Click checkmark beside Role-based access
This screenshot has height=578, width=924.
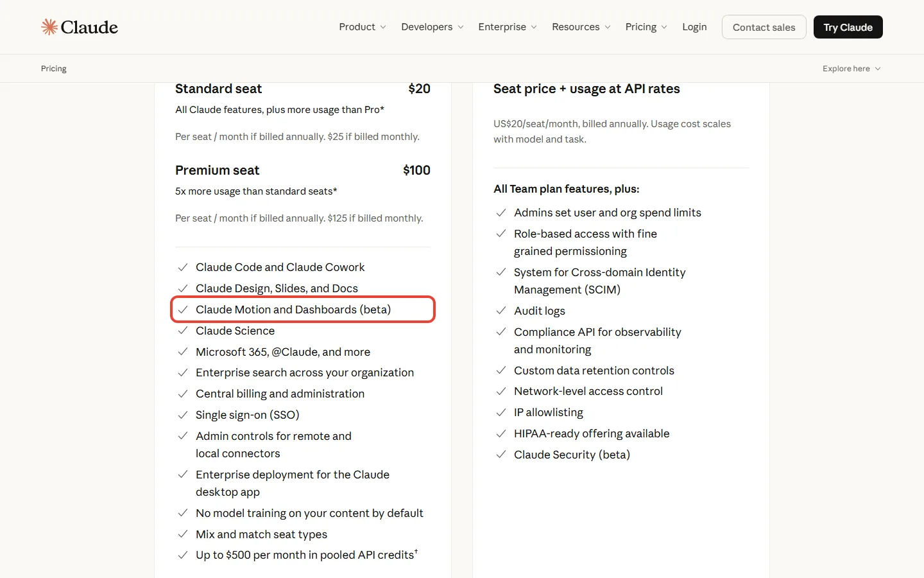(501, 234)
